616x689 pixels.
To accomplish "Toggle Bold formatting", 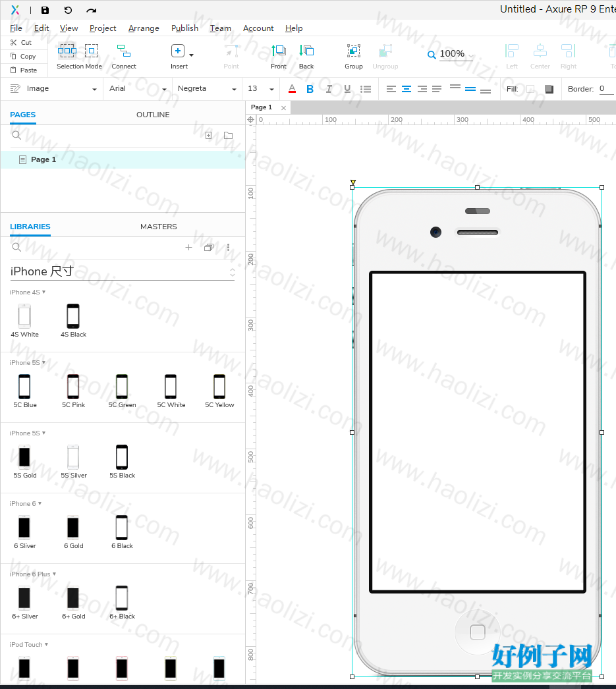I will click(310, 89).
